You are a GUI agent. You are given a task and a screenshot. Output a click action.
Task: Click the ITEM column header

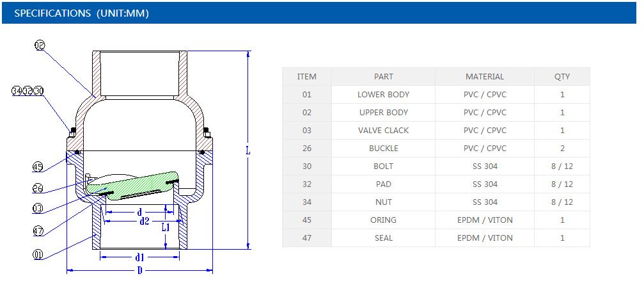306,77
